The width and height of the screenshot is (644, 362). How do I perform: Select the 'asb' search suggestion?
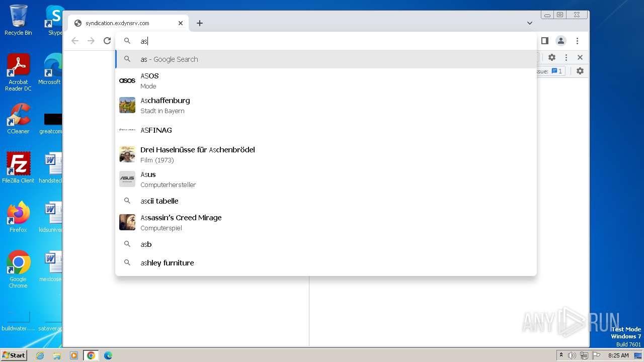click(326, 244)
